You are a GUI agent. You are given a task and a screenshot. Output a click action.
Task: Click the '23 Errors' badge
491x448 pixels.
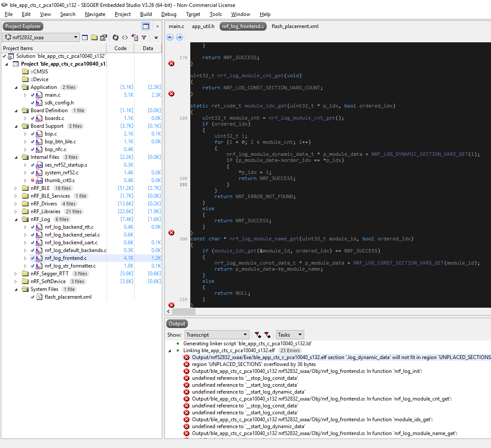coord(290,350)
